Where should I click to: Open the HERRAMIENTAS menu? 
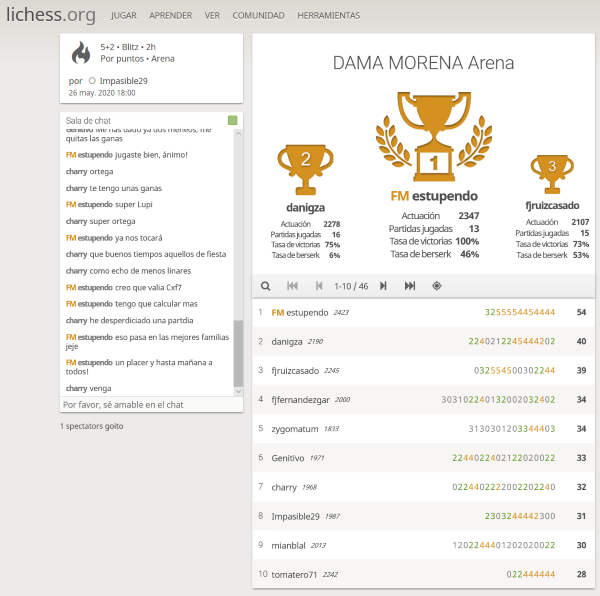tap(329, 17)
